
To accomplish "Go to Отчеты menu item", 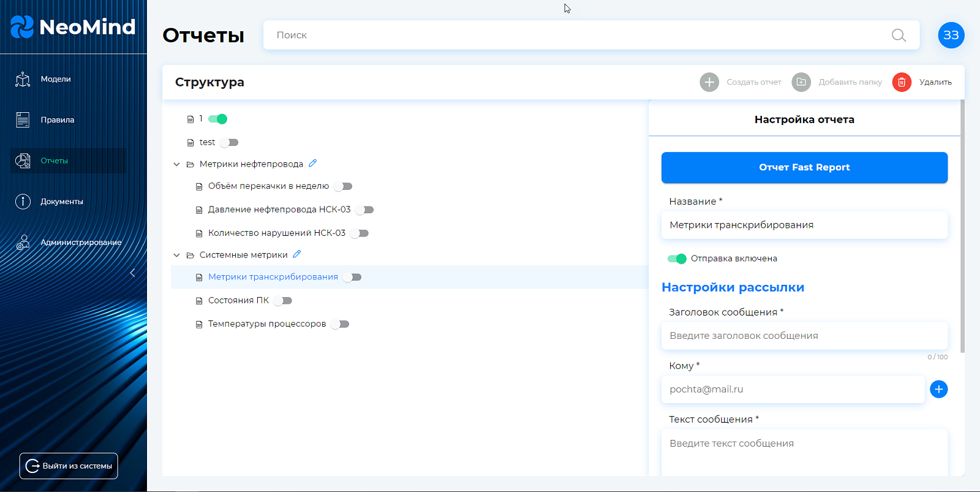I will 55,161.
